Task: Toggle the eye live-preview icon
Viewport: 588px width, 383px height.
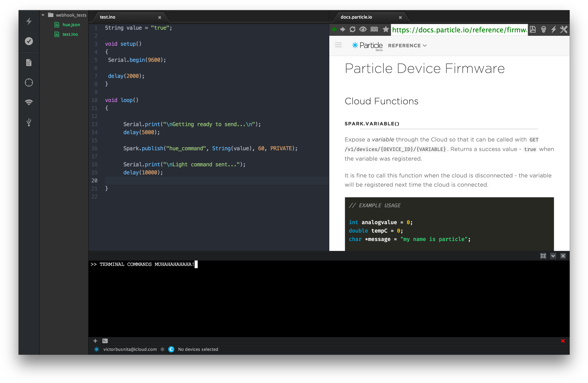Action: pyautogui.click(x=363, y=29)
